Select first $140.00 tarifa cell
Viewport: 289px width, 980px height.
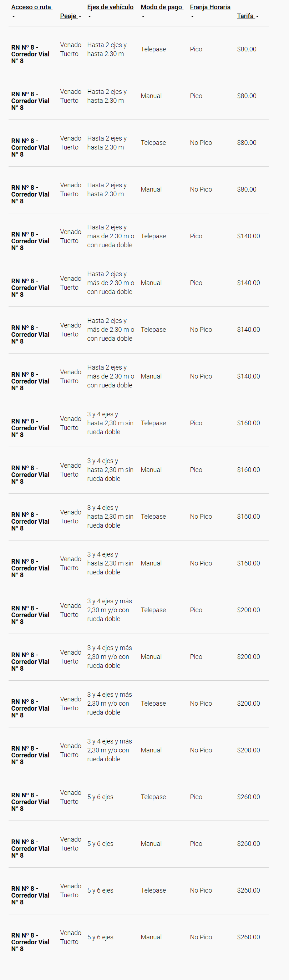tap(249, 236)
